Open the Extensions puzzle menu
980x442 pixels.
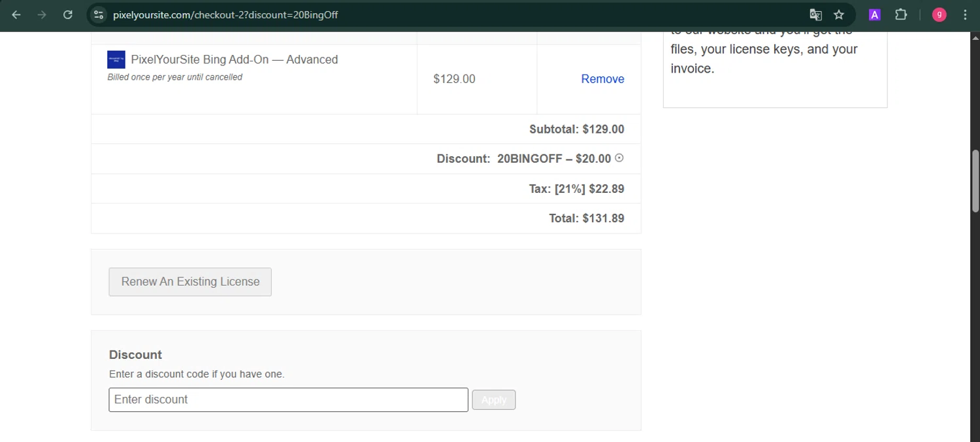(x=901, y=14)
